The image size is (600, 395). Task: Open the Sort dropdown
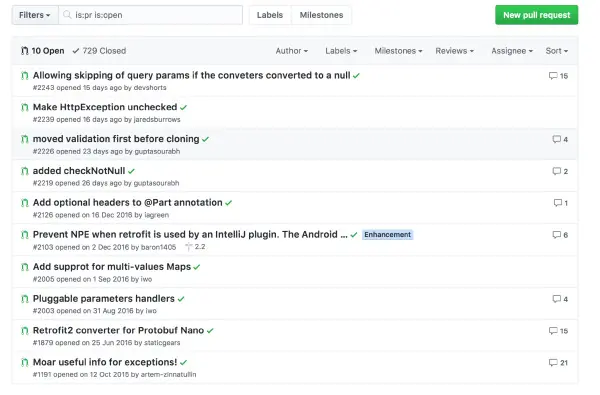pyautogui.click(x=557, y=51)
